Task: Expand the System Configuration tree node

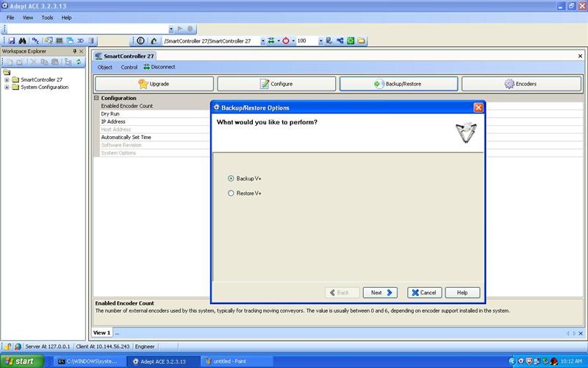Action: point(7,87)
